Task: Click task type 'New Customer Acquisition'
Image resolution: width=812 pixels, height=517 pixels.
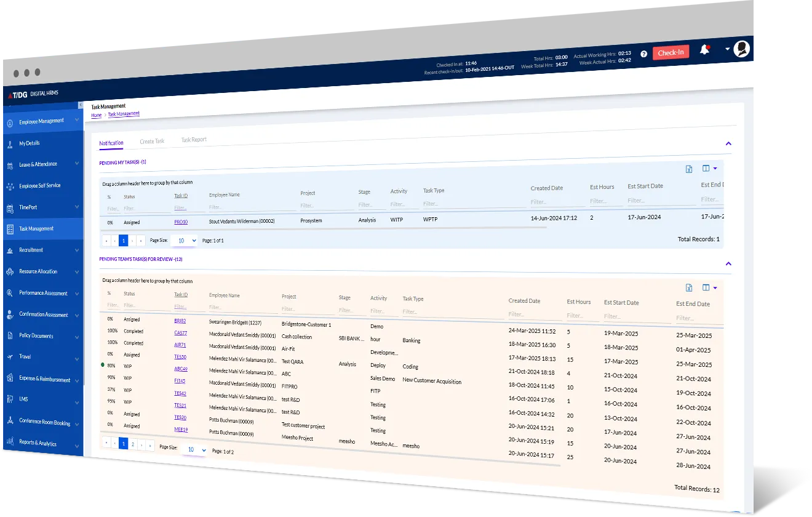Action: click(432, 381)
